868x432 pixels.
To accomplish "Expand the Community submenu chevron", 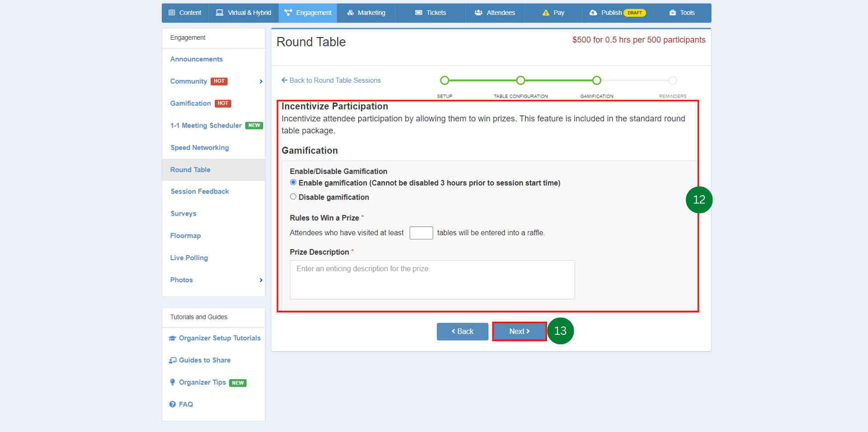I will pos(261,81).
